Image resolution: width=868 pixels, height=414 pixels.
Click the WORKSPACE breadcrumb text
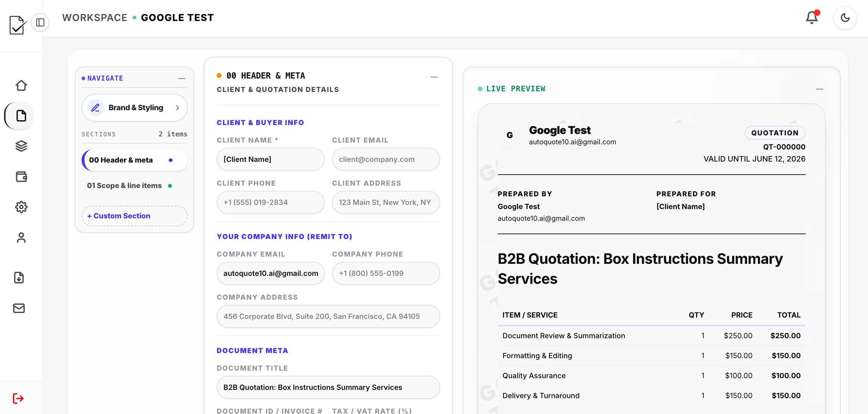[95, 18]
